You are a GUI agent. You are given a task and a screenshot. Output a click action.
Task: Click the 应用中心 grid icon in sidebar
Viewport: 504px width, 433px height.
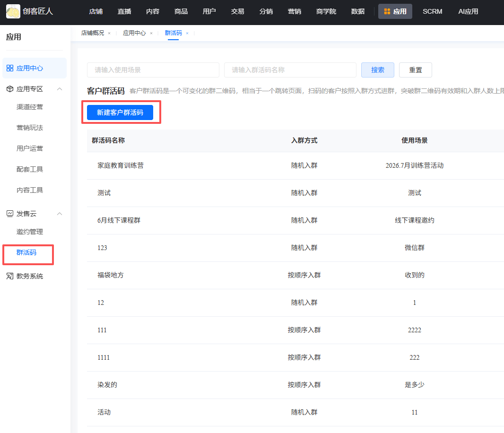10,68
